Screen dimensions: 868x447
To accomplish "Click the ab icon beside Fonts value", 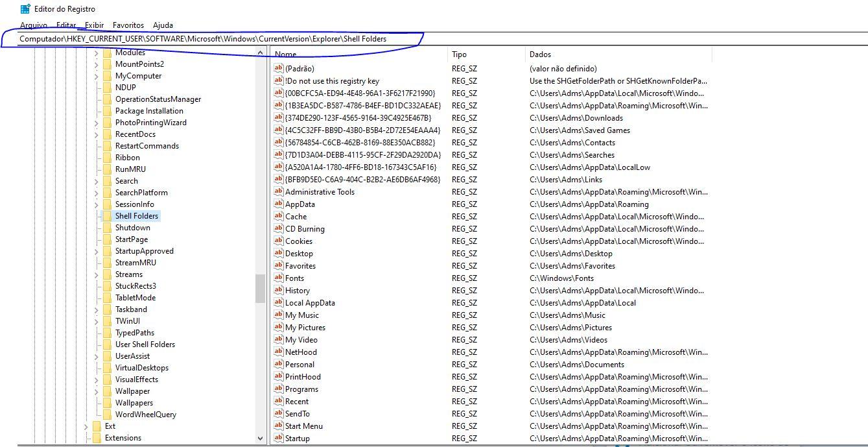I will click(279, 278).
